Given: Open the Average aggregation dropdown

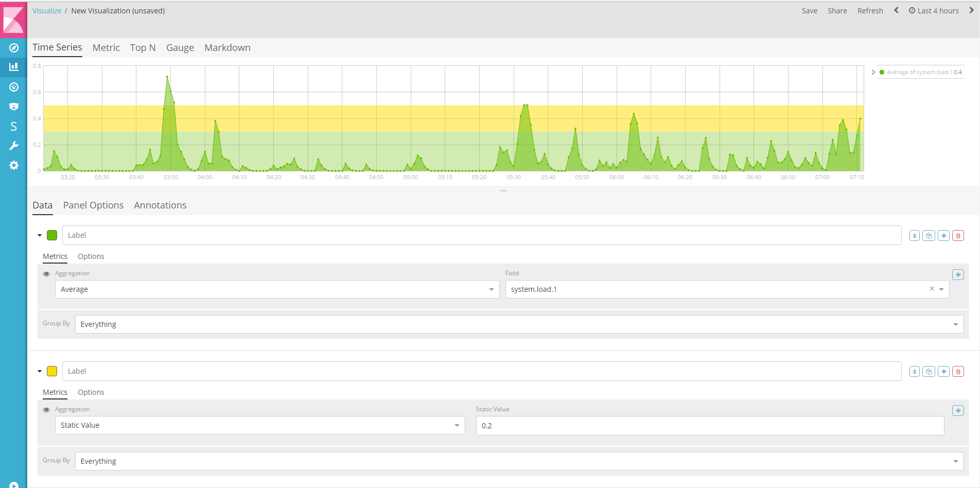Looking at the screenshot, I should [277, 289].
